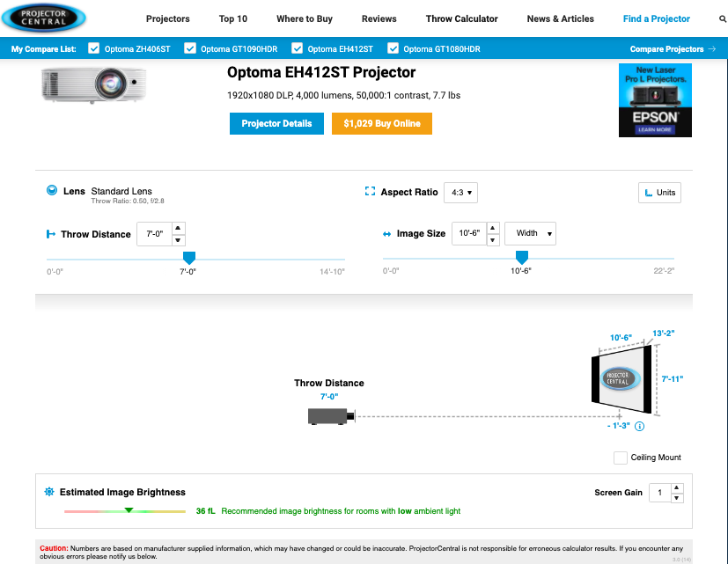Open the Top 10 menu

pos(233,19)
